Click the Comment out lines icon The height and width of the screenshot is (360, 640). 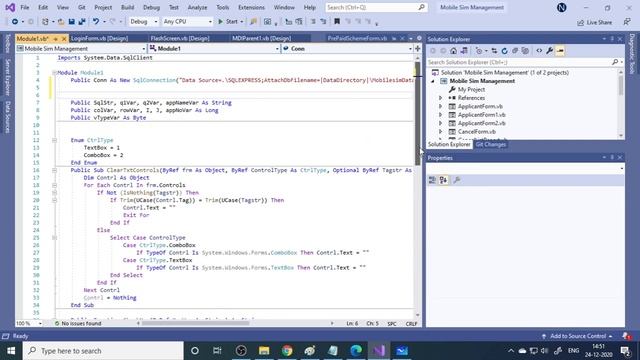pos(313,22)
